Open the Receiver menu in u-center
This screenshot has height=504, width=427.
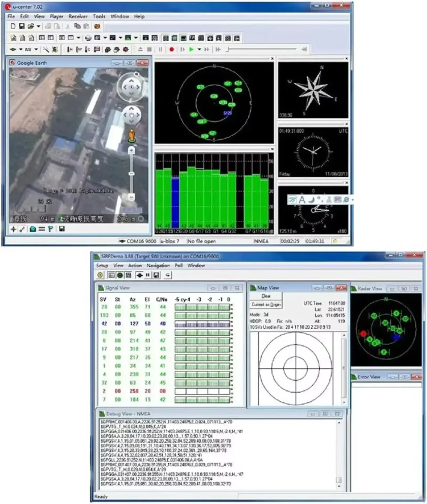click(78, 17)
